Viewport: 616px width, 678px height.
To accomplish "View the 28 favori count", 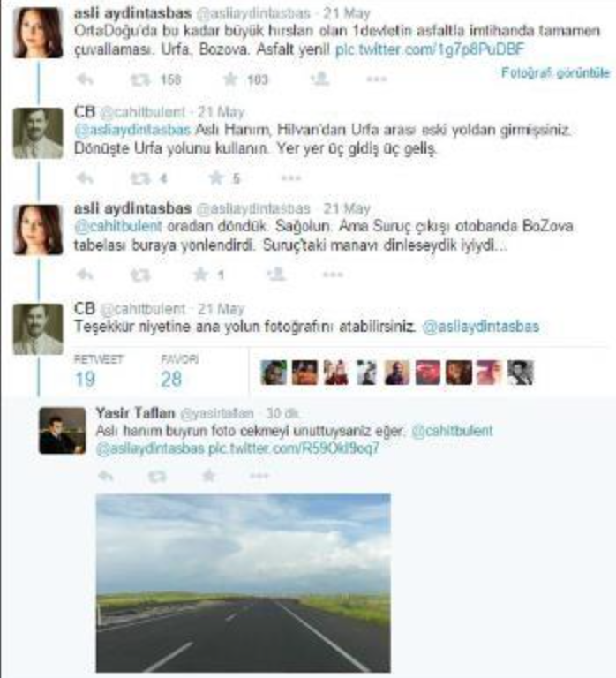I will [171, 380].
